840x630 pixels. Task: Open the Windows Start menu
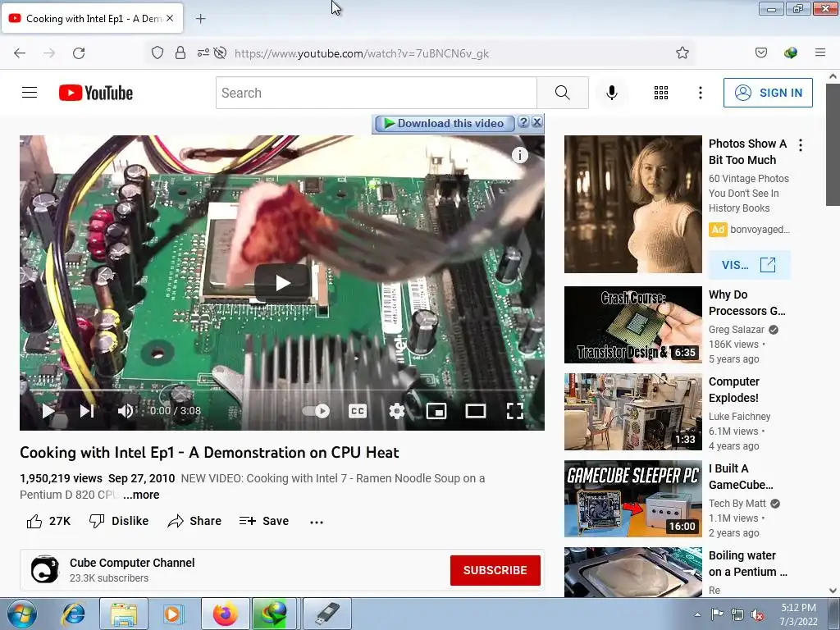pos(22,614)
